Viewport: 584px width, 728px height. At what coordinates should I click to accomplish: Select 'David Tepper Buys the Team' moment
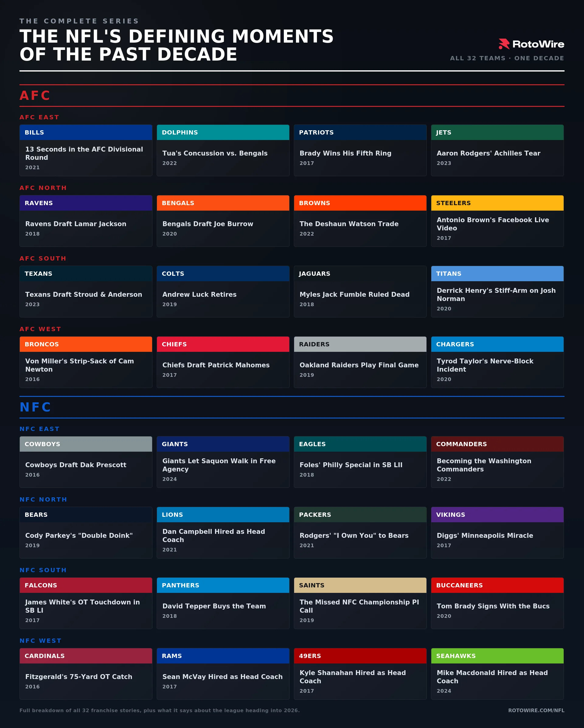pyautogui.click(x=214, y=606)
